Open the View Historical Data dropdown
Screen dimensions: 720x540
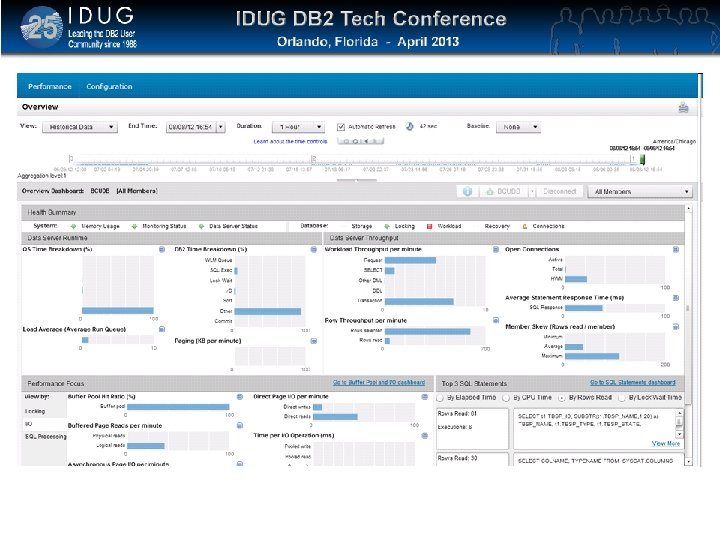pos(80,127)
